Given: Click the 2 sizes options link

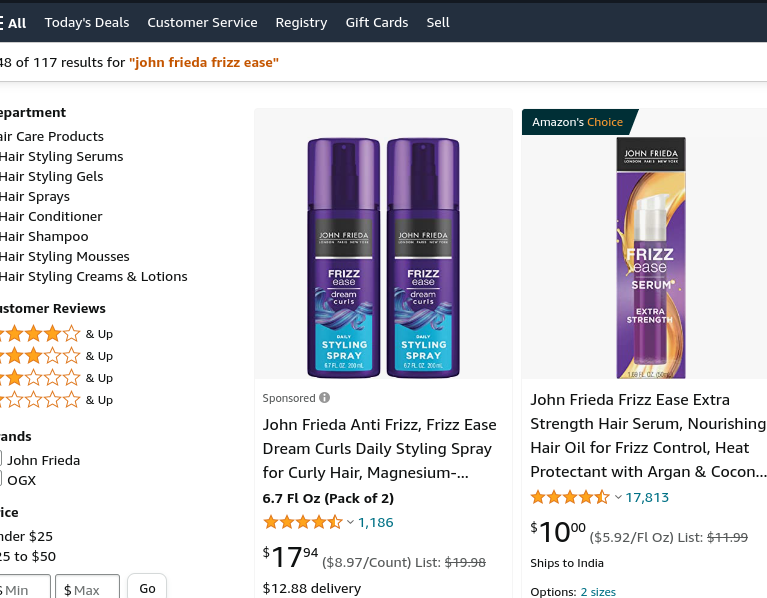Looking at the screenshot, I should (598, 592).
